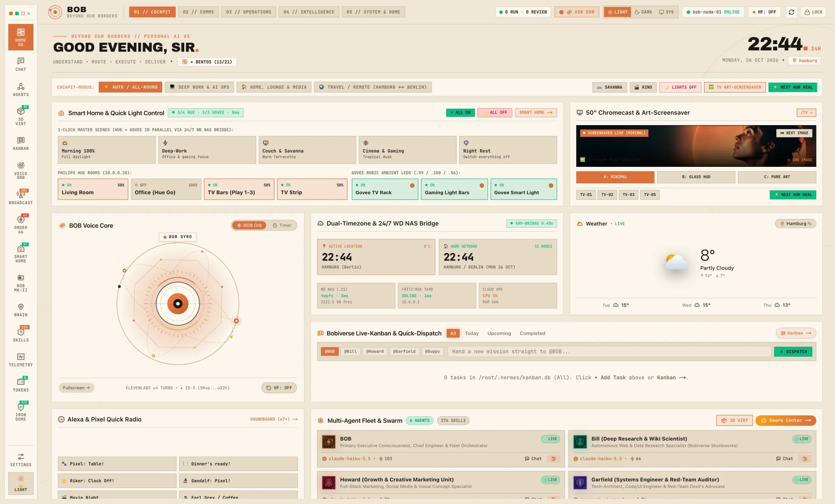Viewport: 835px width, 504px height.
Task: Open the Agents sidebar icon
Action: pos(21,90)
